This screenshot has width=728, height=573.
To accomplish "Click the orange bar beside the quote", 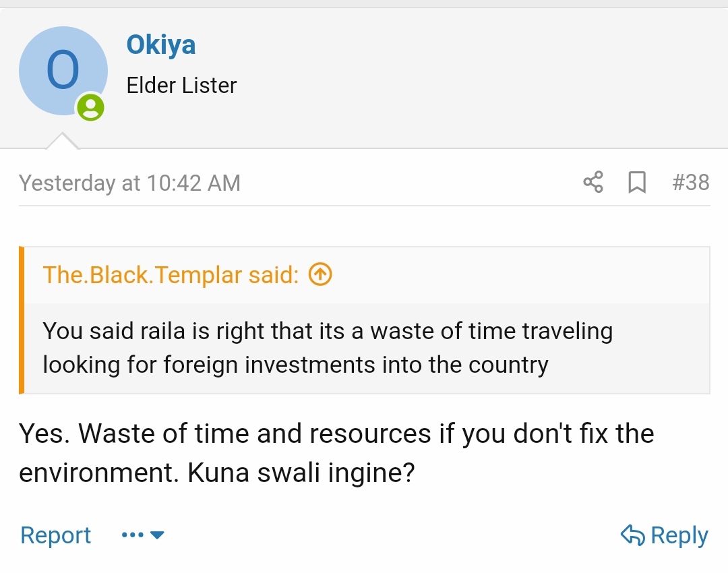I will (22, 320).
